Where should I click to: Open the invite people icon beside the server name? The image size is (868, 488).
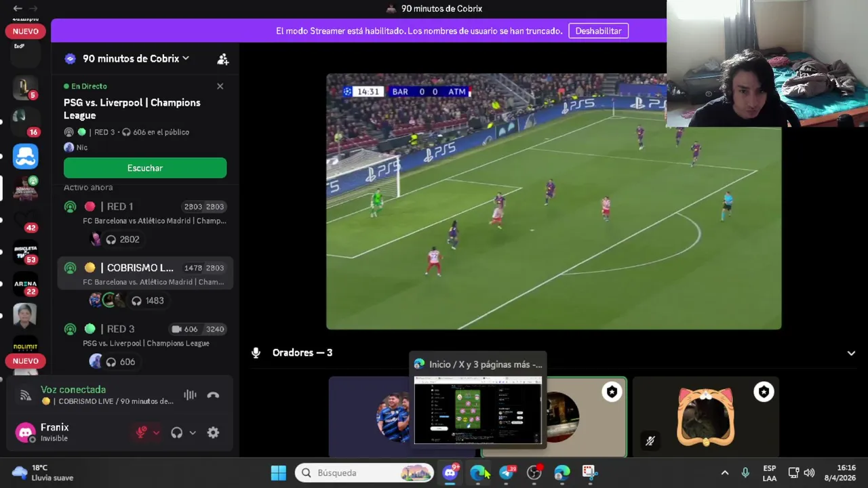[222, 59]
